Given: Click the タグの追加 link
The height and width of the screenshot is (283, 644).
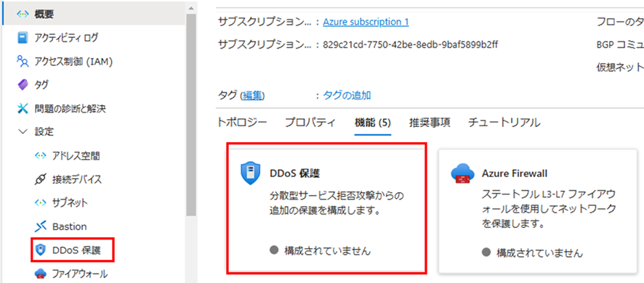Looking at the screenshot, I should pyautogui.click(x=347, y=96).
